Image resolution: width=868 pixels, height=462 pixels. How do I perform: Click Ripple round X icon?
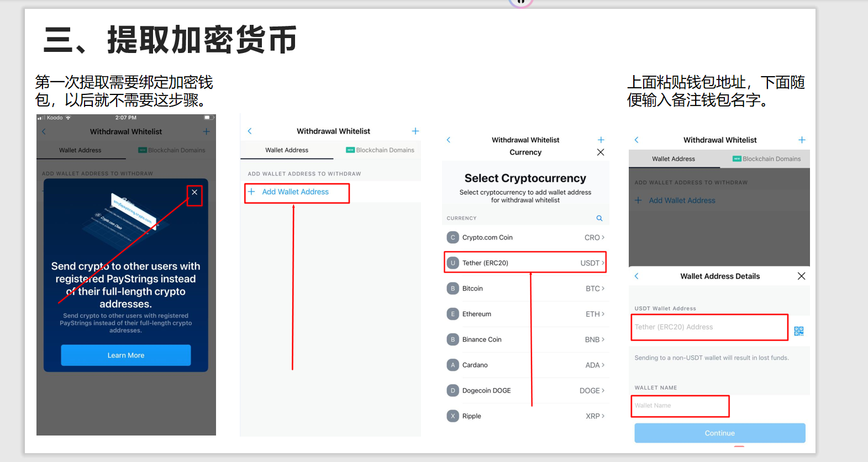tap(453, 416)
